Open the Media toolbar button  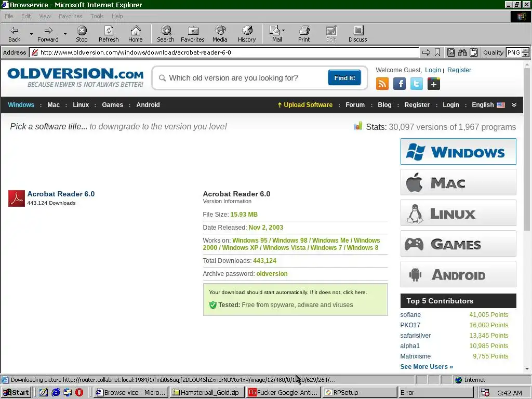(220, 34)
